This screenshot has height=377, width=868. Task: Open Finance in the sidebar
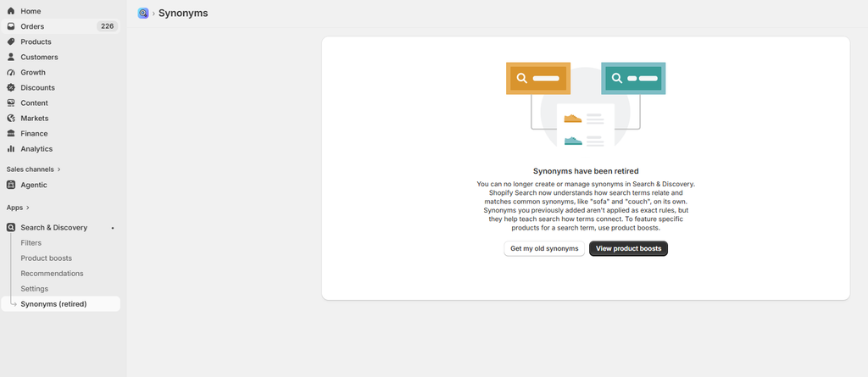point(60,133)
